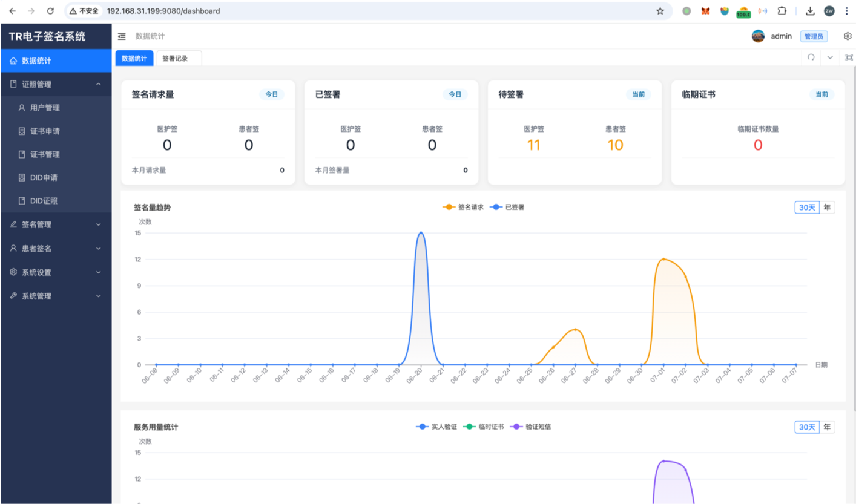Click the browser reload page icon

tap(50, 11)
